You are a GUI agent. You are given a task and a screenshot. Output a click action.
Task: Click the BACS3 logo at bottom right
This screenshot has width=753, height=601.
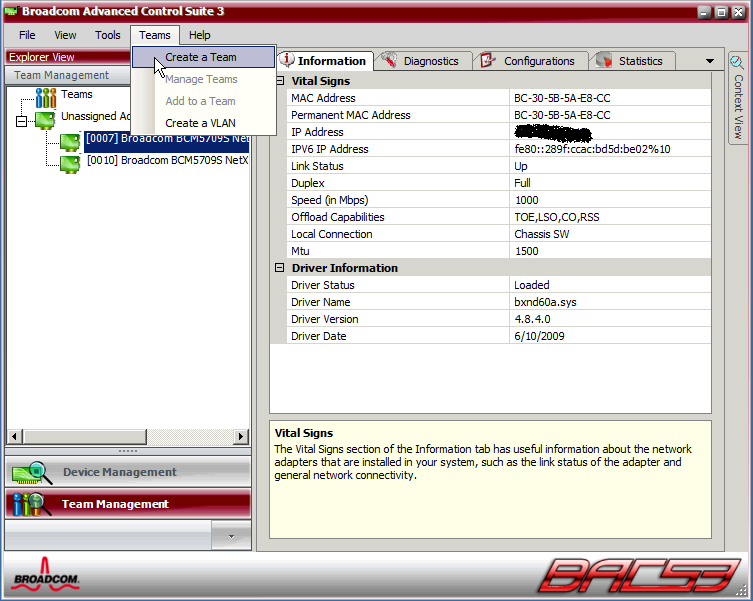[x=640, y=575]
